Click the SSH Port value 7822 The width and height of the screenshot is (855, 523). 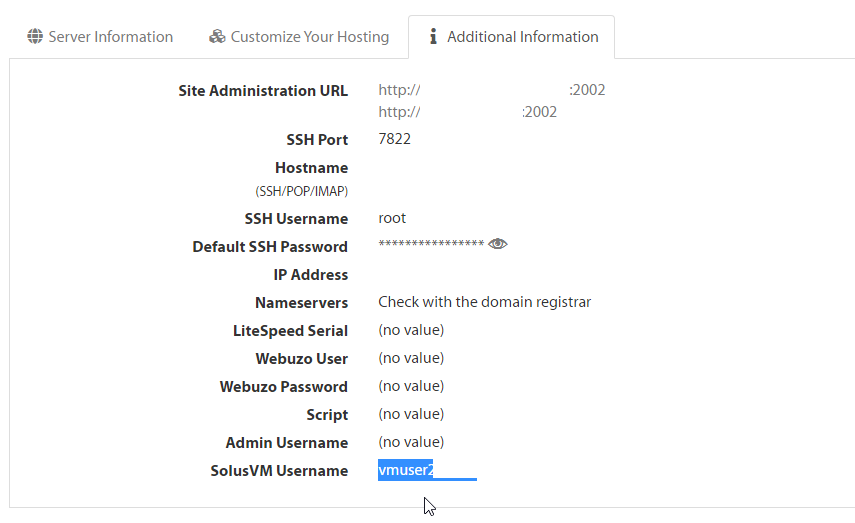pyautogui.click(x=394, y=139)
